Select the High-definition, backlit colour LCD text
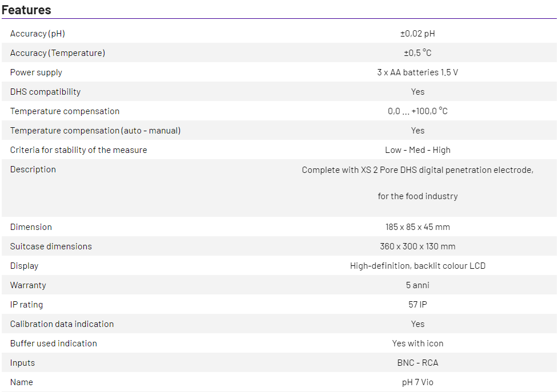This screenshot has width=558, height=392. (x=418, y=266)
